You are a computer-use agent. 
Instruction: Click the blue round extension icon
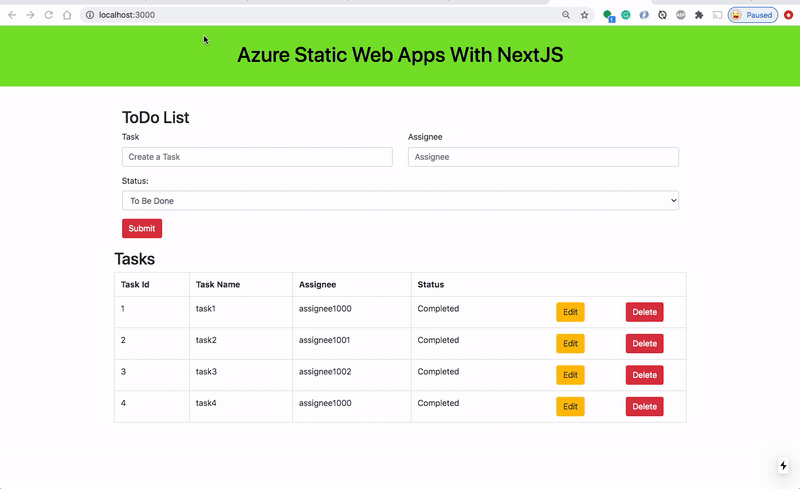pyautogui.click(x=644, y=15)
